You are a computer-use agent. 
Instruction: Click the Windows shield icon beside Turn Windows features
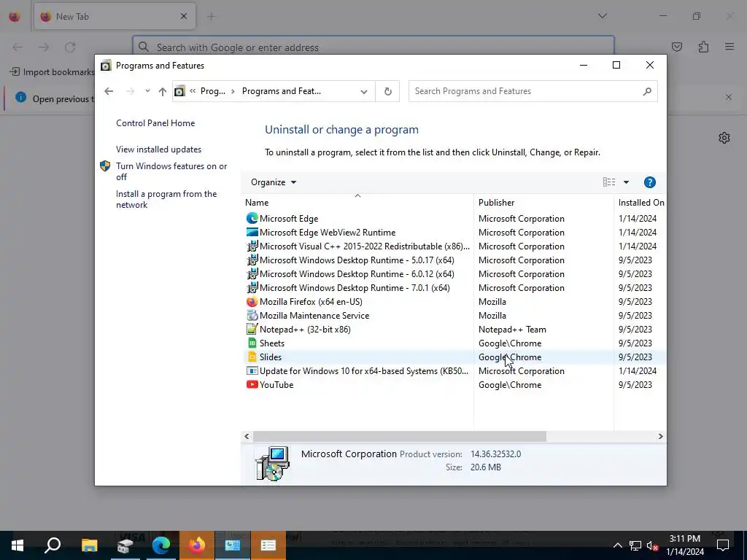click(x=105, y=166)
